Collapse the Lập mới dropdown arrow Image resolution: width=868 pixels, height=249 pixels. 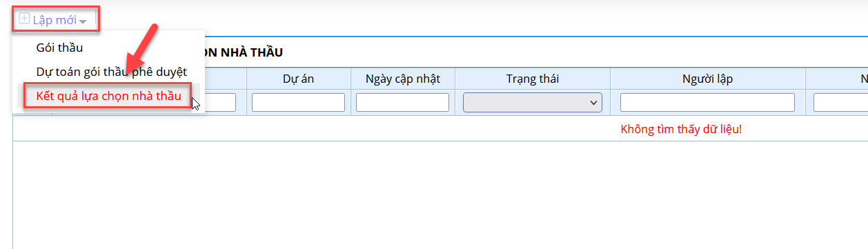[x=83, y=21]
